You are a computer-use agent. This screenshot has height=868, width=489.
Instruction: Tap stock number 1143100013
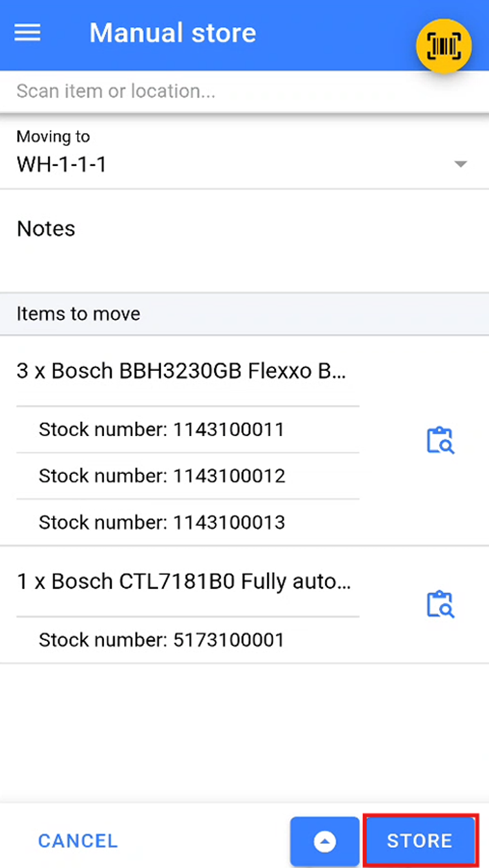(x=162, y=522)
